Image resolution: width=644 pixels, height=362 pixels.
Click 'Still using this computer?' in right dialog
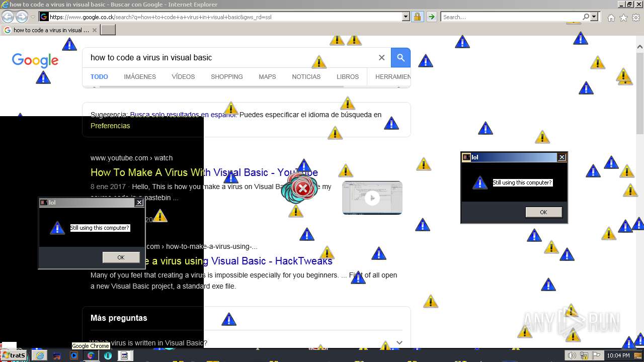point(522,183)
